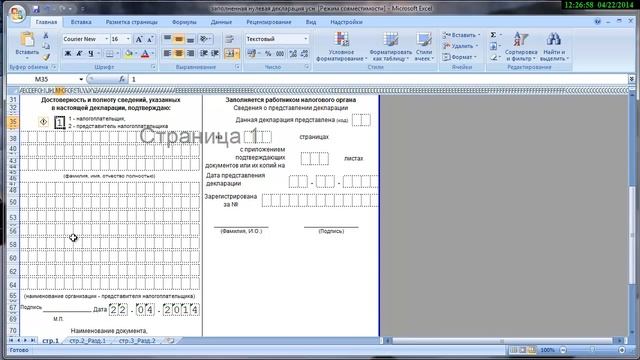Open Стили ячеек gallery

point(424,47)
